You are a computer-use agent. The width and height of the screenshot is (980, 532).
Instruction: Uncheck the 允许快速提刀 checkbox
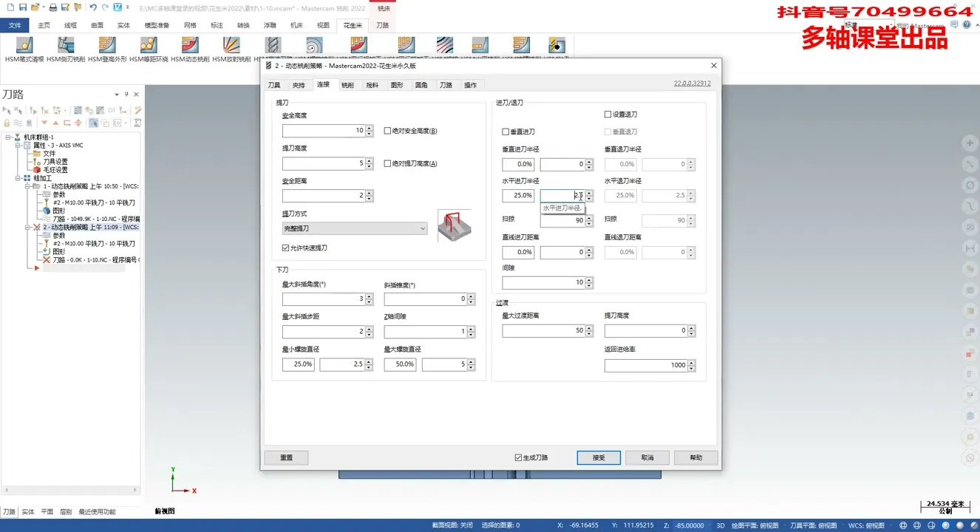click(286, 248)
